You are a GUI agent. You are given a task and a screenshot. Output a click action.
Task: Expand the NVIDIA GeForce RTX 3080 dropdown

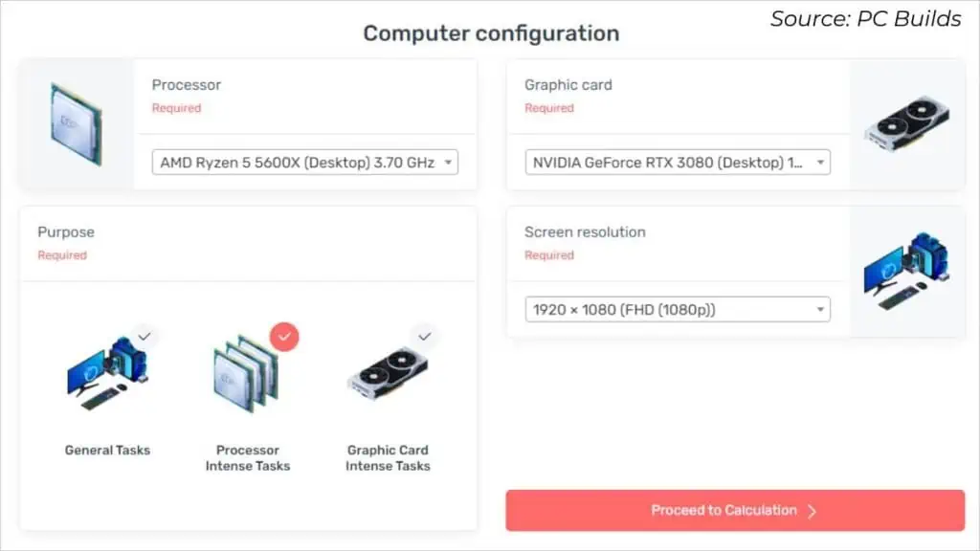pyautogui.click(x=678, y=163)
